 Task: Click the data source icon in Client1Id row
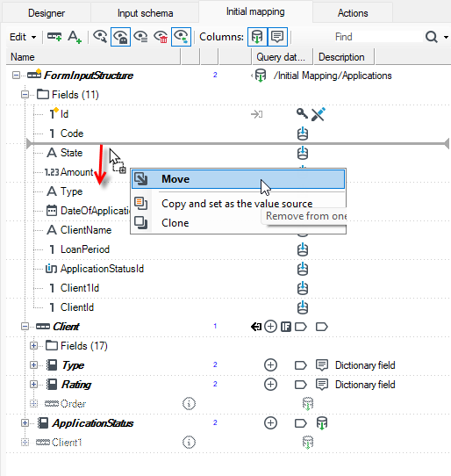[x=303, y=288]
